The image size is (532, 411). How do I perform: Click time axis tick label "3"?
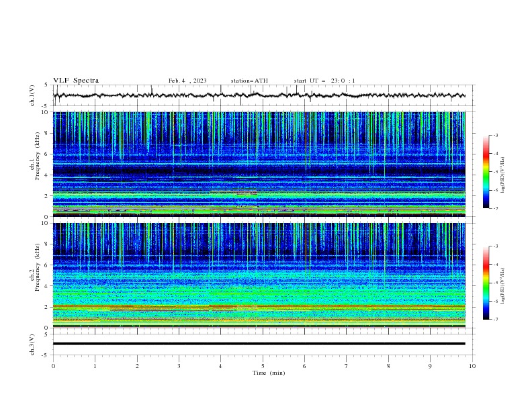pos(179,366)
